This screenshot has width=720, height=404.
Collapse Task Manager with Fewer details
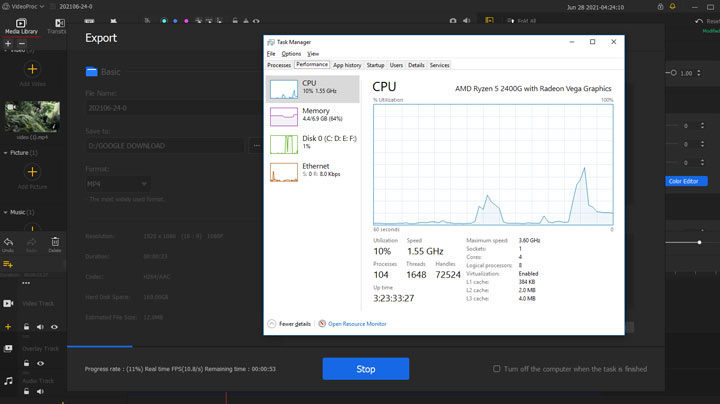pos(289,324)
